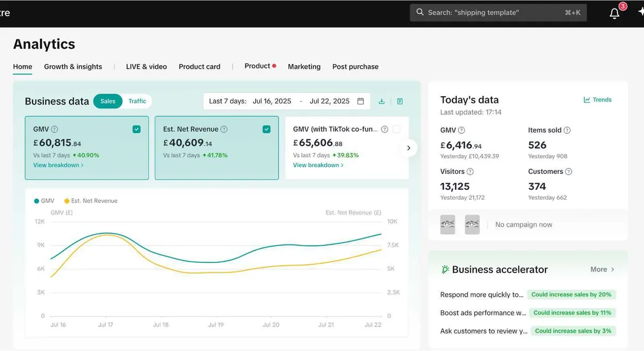This screenshot has height=351, width=644.
Task: Show info for Items sold
Action: 567,130
